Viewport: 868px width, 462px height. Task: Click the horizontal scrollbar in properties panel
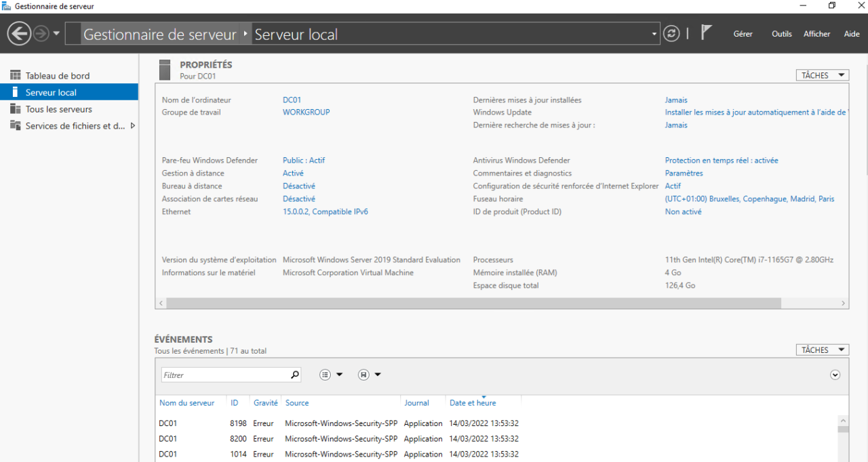coord(473,303)
